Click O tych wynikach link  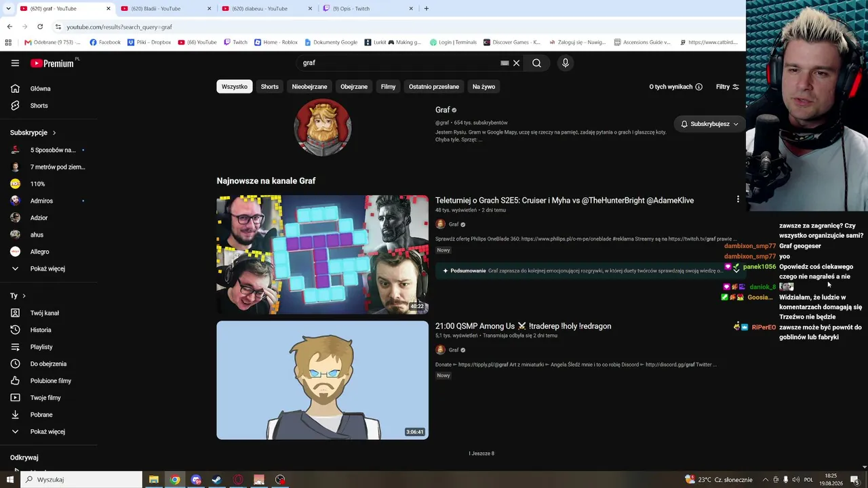671,87
